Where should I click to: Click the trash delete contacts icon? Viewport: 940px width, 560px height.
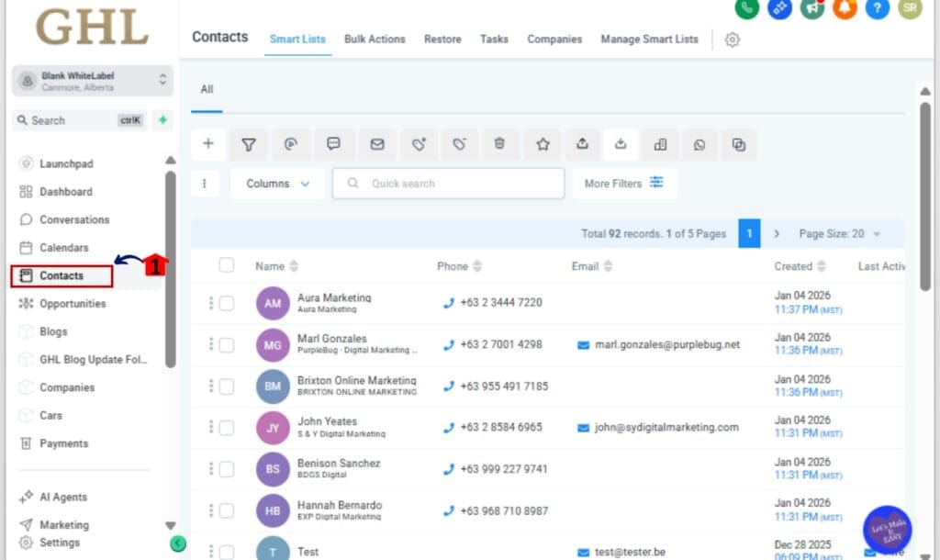tap(499, 144)
